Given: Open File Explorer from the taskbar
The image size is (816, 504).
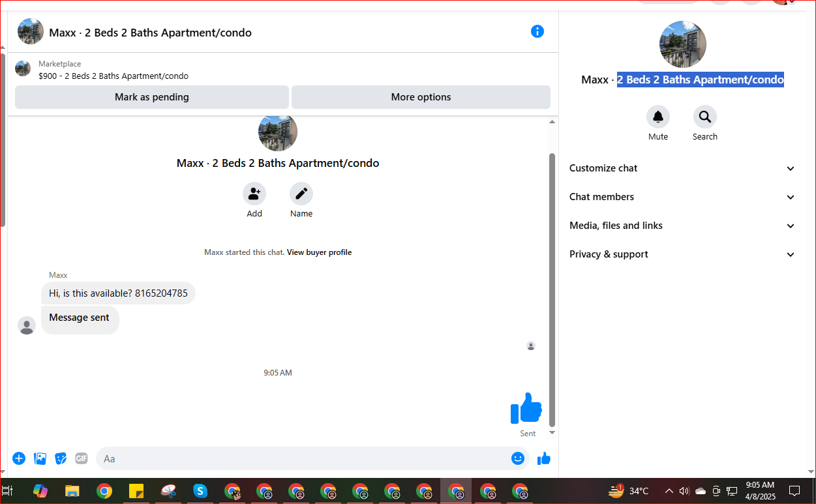Looking at the screenshot, I should [72, 491].
